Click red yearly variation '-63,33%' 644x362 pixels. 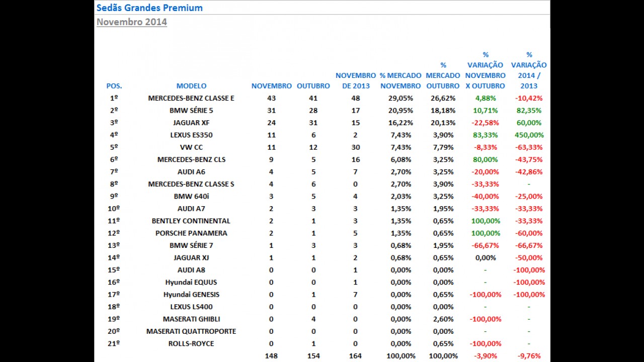tap(529, 147)
